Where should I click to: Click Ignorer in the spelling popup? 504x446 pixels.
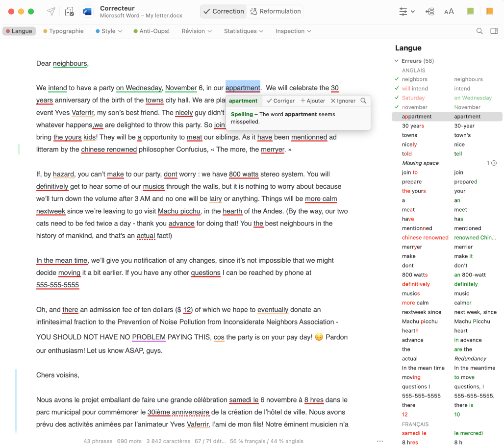pyautogui.click(x=343, y=101)
